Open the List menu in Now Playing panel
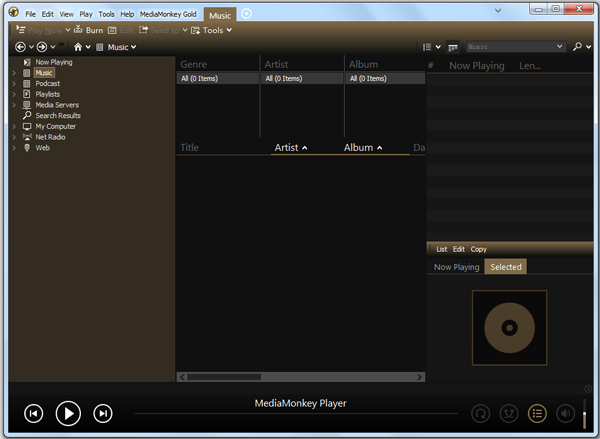Viewport: 600px width, 439px height. (x=442, y=249)
